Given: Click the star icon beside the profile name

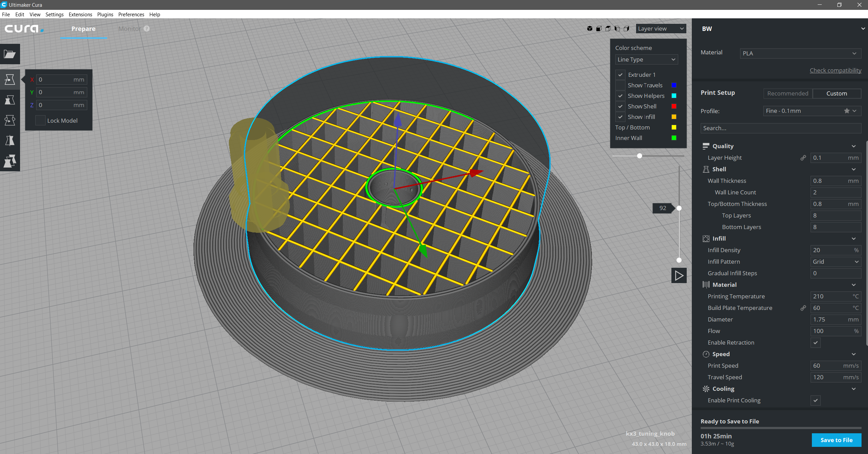Looking at the screenshot, I should click(x=847, y=111).
